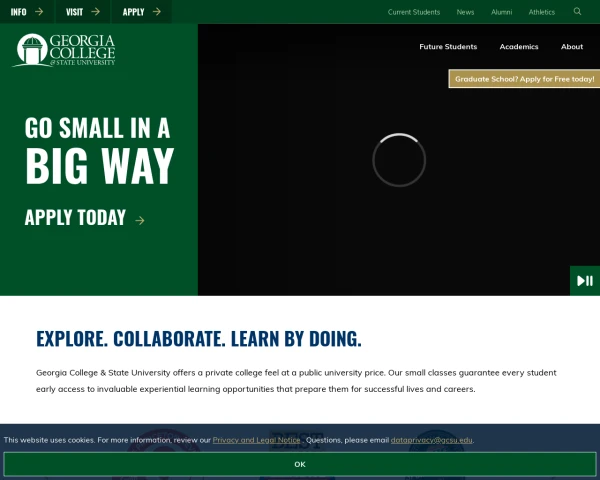The image size is (600, 480).
Task: Click the GO SMALL IN A BIG WAY headline
Action: tap(99, 150)
